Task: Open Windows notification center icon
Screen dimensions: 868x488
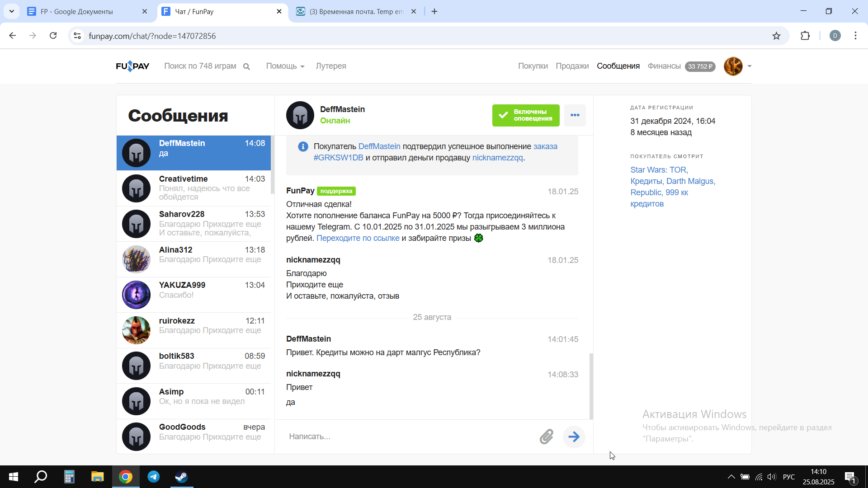Action: tap(850, 477)
